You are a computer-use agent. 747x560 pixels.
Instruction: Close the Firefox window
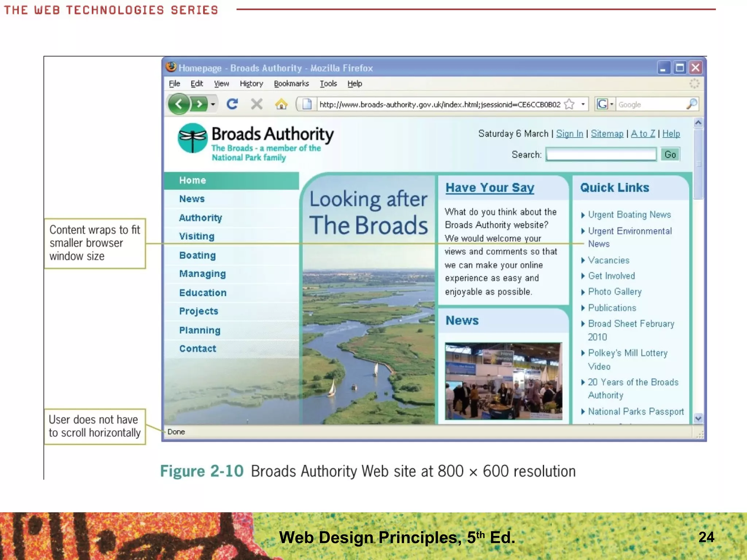coord(696,68)
